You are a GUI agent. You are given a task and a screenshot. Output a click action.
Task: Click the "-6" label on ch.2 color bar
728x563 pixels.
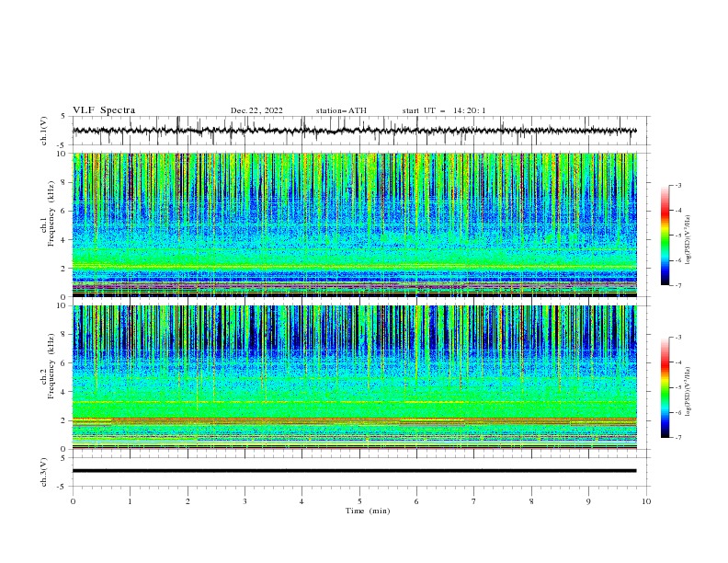tap(678, 412)
